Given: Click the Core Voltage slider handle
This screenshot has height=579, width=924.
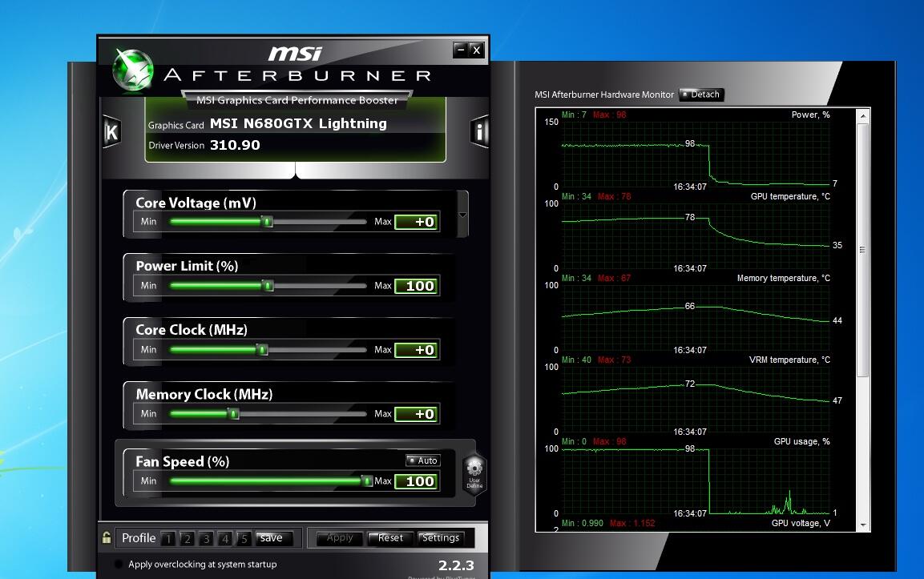Looking at the screenshot, I should click(268, 222).
